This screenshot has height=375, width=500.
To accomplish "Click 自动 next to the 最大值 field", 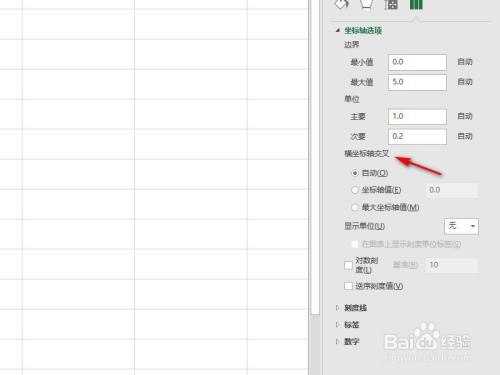I will click(465, 82).
